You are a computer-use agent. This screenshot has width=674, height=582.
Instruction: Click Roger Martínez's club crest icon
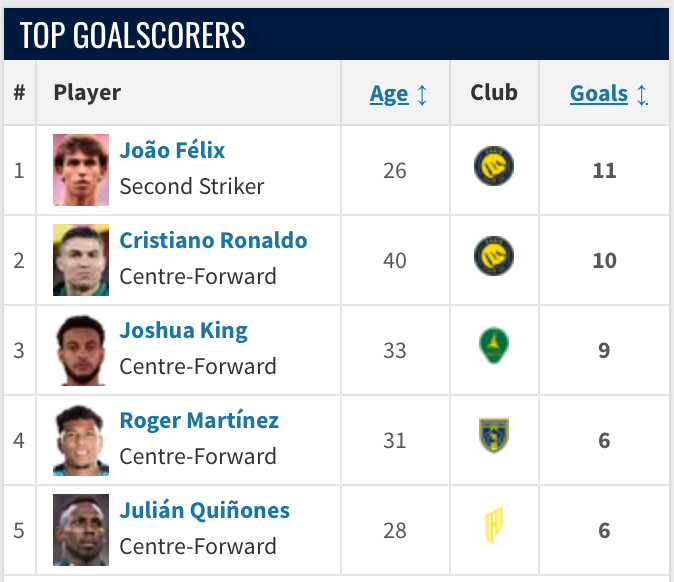pyautogui.click(x=494, y=437)
